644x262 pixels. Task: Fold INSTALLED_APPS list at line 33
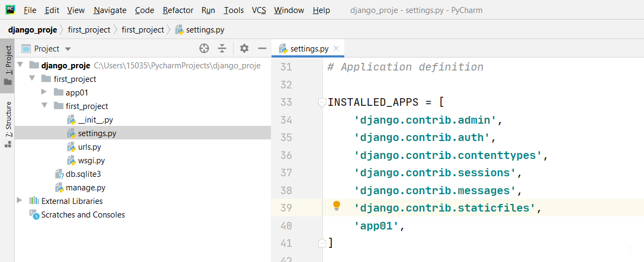[x=322, y=102]
